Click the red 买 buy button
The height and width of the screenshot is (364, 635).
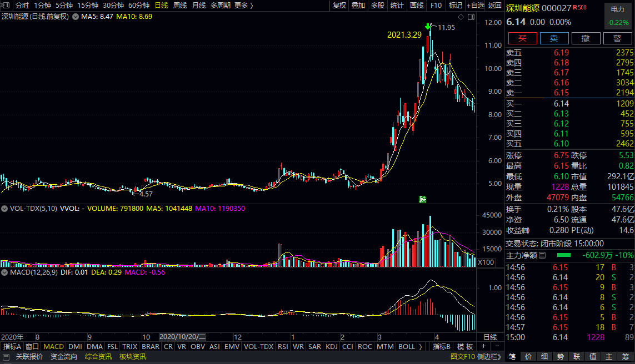pyautogui.click(x=522, y=38)
